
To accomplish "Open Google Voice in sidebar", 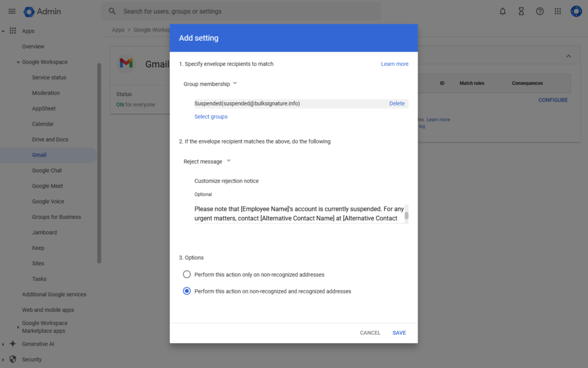I will 48,202.
